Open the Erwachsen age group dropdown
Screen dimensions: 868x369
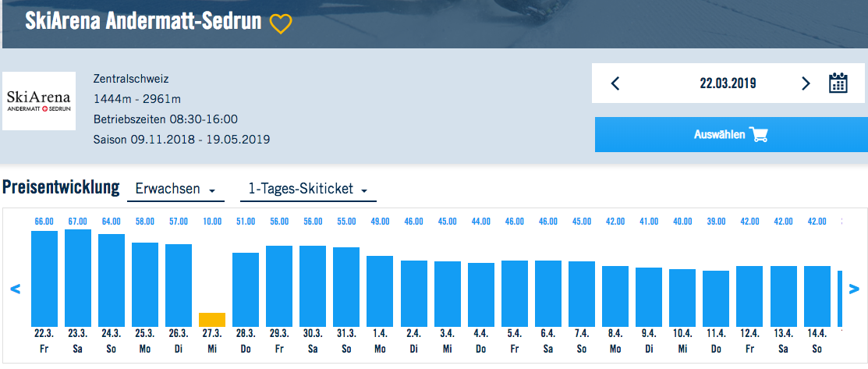pyautogui.click(x=175, y=190)
